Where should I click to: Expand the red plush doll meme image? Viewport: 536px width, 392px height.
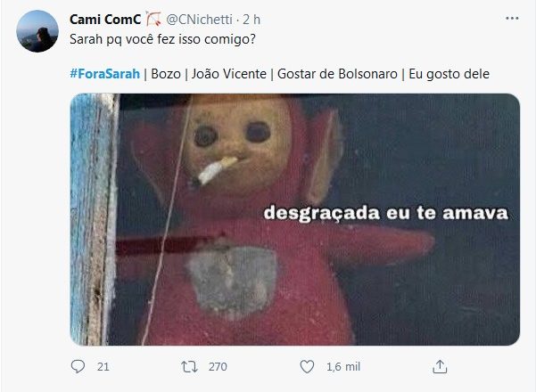[295, 219]
